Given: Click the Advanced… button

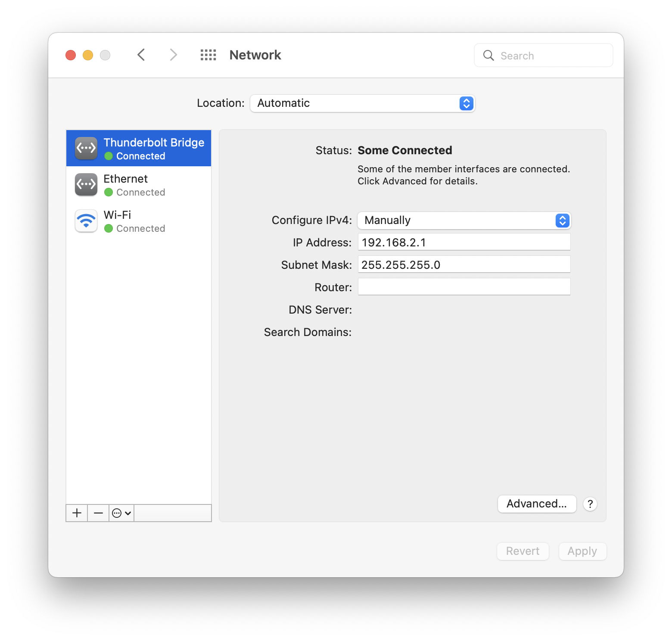Looking at the screenshot, I should pos(537,504).
